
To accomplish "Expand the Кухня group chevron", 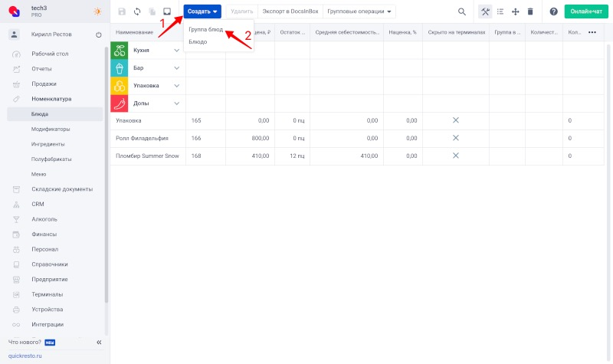I will 177,50.
